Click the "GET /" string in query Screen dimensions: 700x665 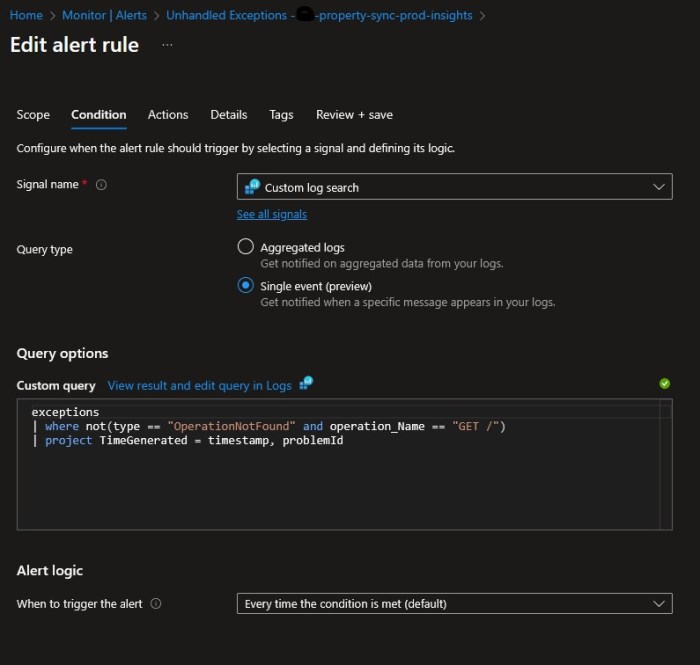pyautogui.click(x=475, y=426)
